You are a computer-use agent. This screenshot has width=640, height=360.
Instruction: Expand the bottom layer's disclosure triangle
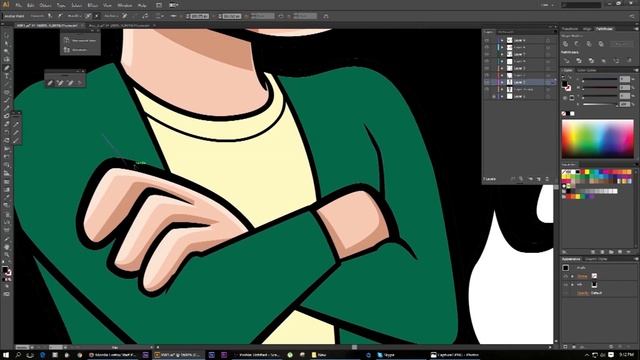(502, 96)
